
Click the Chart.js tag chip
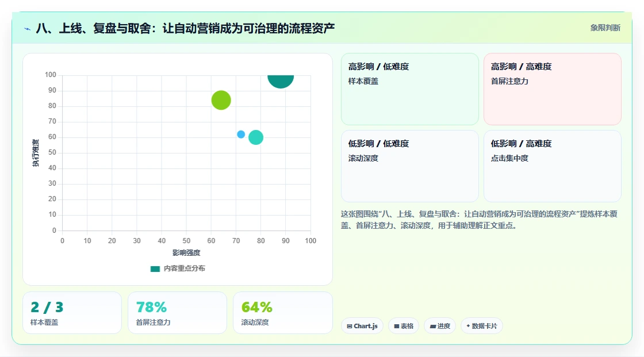click(x=362, y=326)
